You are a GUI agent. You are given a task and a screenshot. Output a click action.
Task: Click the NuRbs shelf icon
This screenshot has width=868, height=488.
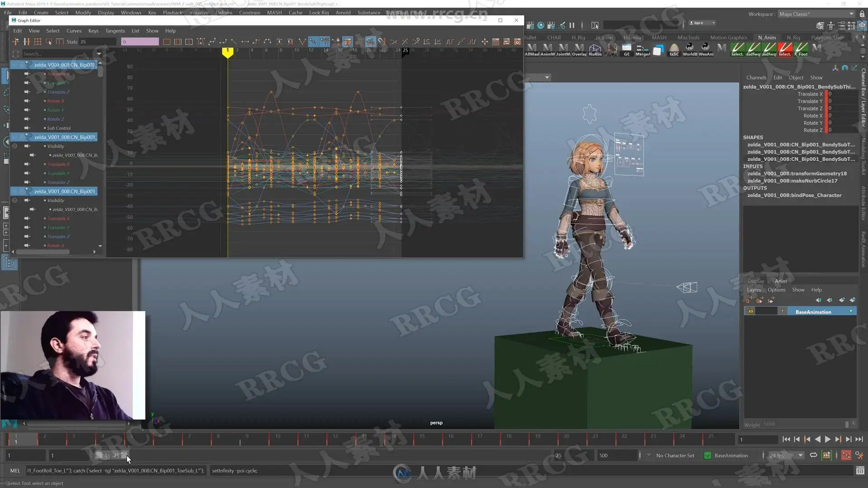coord(595,49)
